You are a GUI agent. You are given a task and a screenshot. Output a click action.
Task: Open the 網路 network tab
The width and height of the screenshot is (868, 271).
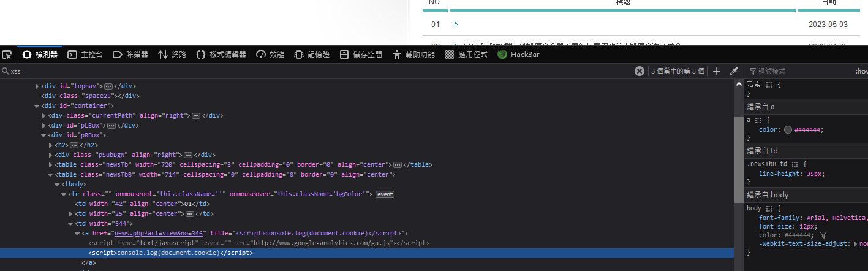click(x=172, y=54)
